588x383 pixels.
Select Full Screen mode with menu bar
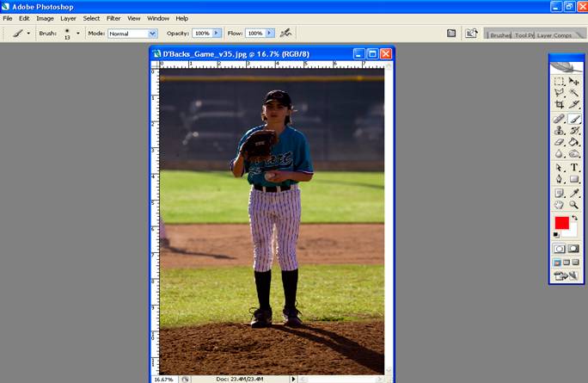(567, 263)
